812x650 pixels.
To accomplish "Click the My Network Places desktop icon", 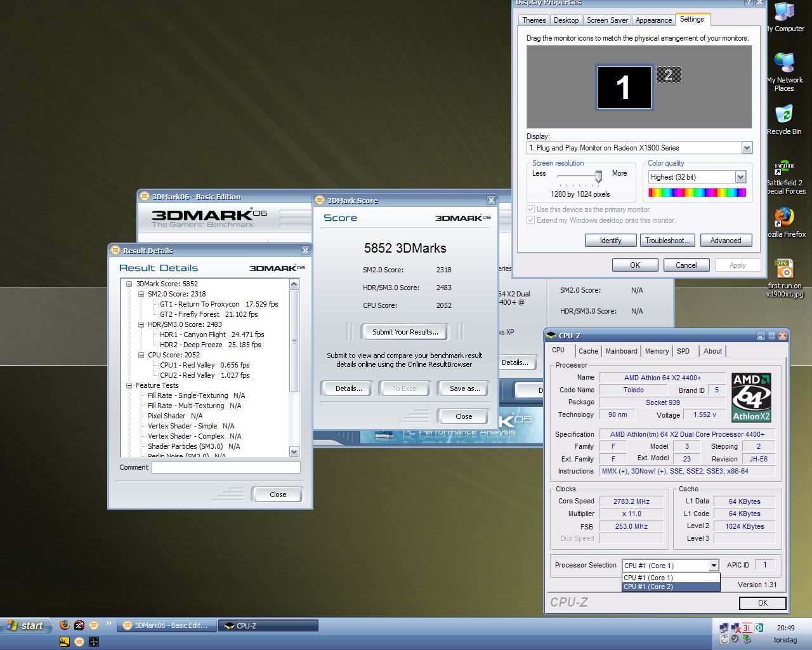I will tap(784, 63).
